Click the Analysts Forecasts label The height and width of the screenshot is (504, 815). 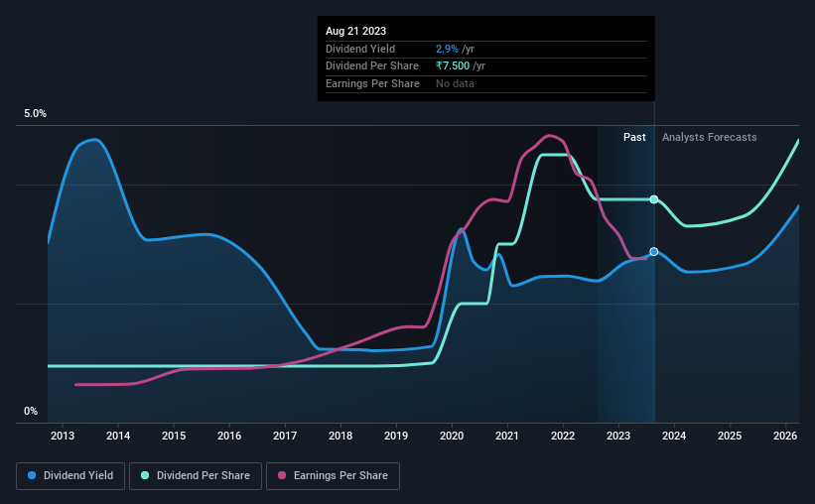coord(709,138)
